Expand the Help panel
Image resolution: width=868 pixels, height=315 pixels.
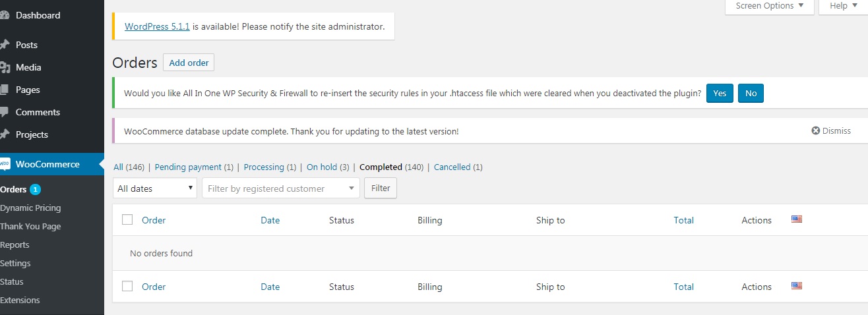tap(843, 6)
